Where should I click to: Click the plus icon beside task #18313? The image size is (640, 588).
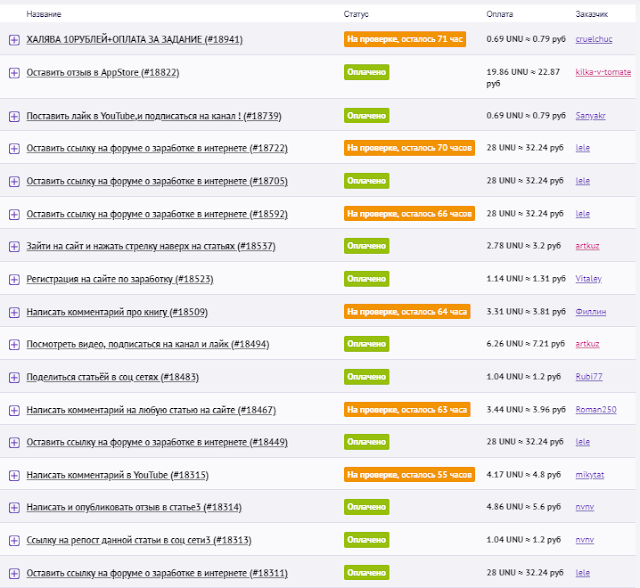point(14,541)
